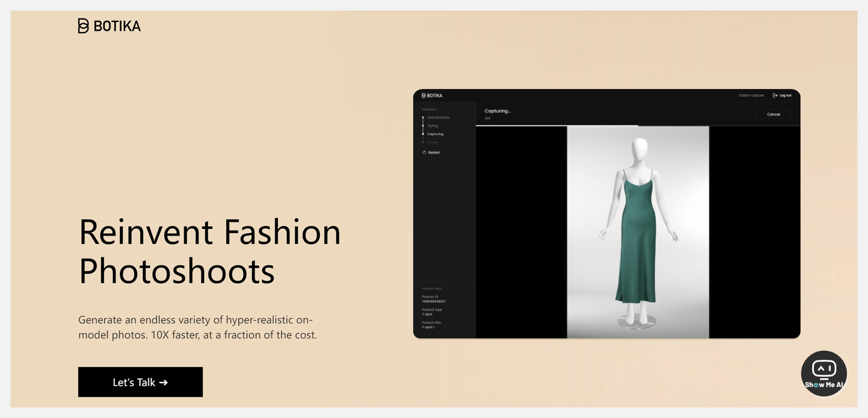Viewport: 868px width, 418px height.
Task: Click the Reinvent Fashion Photoshoots headline
Action: (210, 251)
